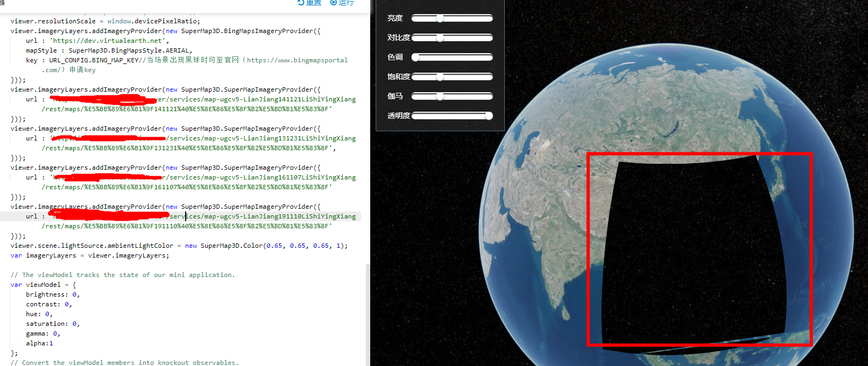Screen dimensions: 868x366
Task: Click the code editor vertical scrollbar
Action: [368, 314]
